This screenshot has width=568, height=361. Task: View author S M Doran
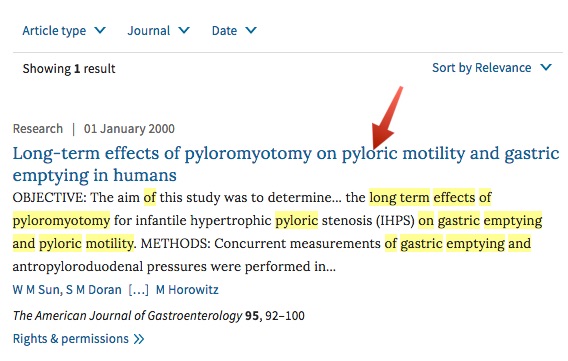pos(94,290)
